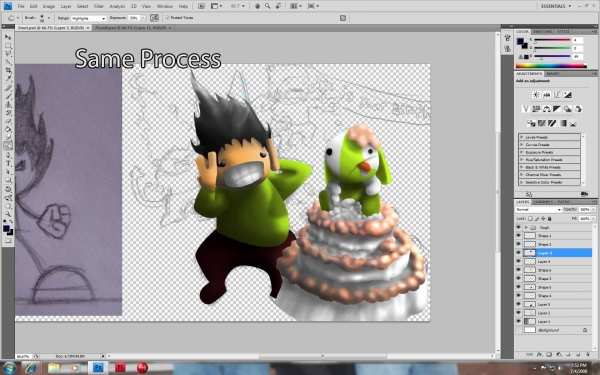Click the layer Opacity value field
This screenshot has width=600, height=375.
tap(584, 209)
